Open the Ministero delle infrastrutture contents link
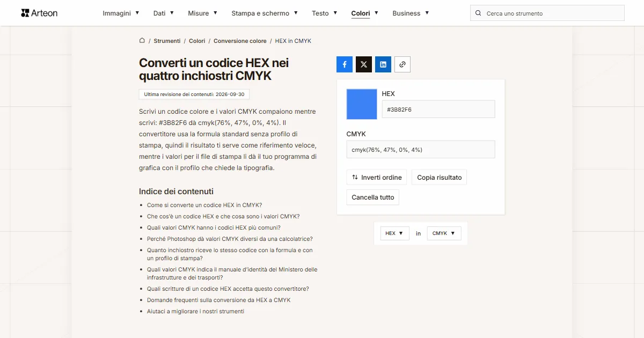This screenshot has width=644, height=338. [x=232, y=274]
